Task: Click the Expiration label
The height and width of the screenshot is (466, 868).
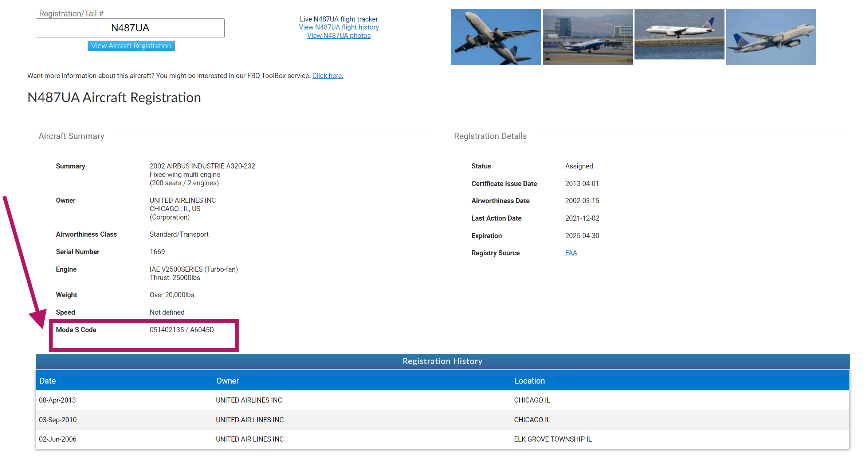Action: (x=487, y=236)
